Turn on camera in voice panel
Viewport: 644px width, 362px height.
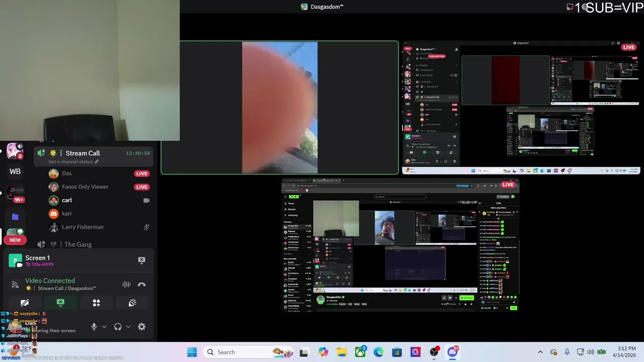click(25, 303)
